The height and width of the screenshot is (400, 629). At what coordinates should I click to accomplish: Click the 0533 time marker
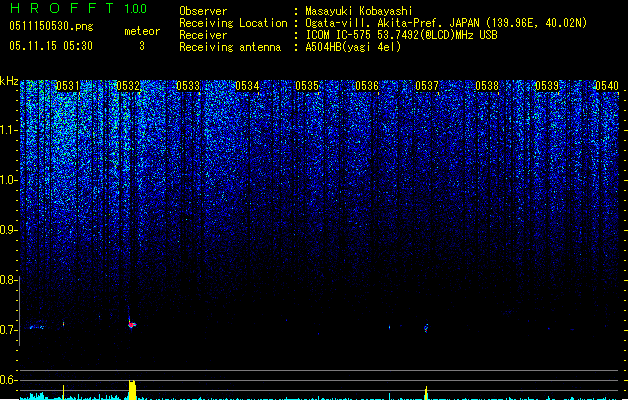tap(188, 86)
